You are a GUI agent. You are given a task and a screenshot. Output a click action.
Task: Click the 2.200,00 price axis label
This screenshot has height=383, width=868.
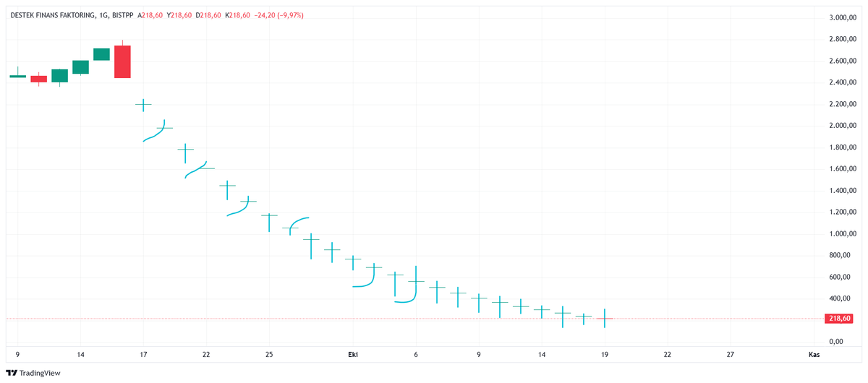pos(843,104)
